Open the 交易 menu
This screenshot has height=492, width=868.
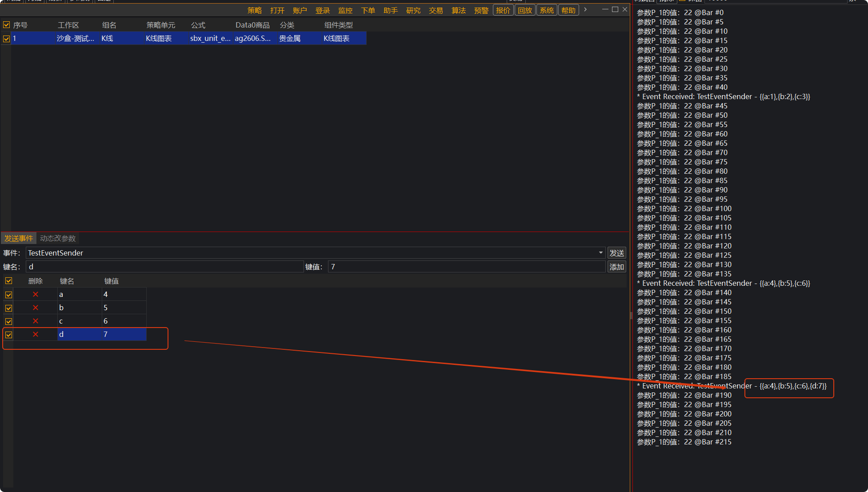(436, 10)
